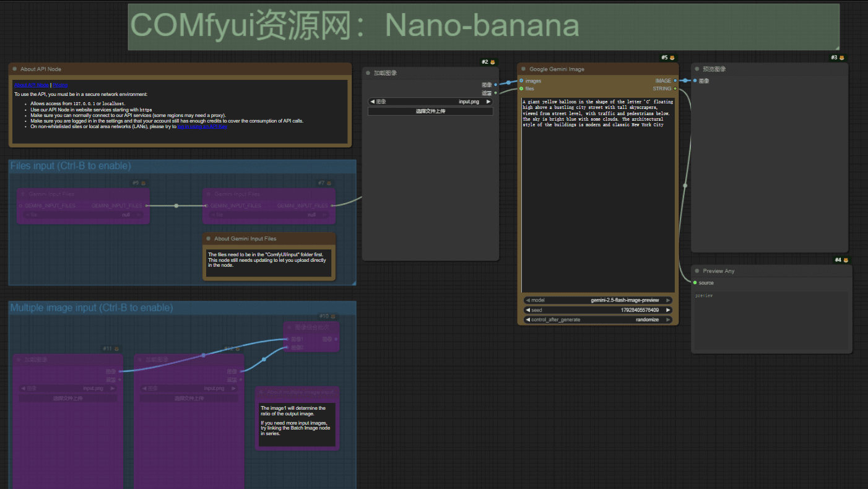Image resolution: width=868 pixels, height=489 pixels.
Task: Click the fox badge icon beside #3
Action: click(x=841, y=58)
